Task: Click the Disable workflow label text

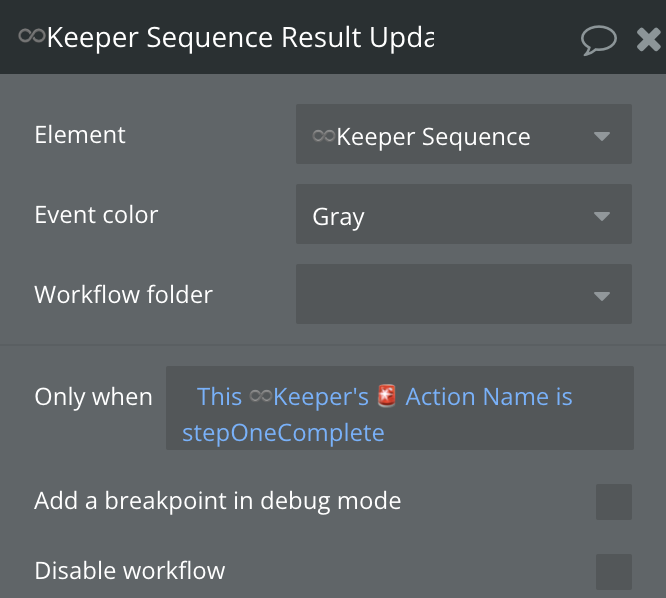Action: [x=129, y=571]
